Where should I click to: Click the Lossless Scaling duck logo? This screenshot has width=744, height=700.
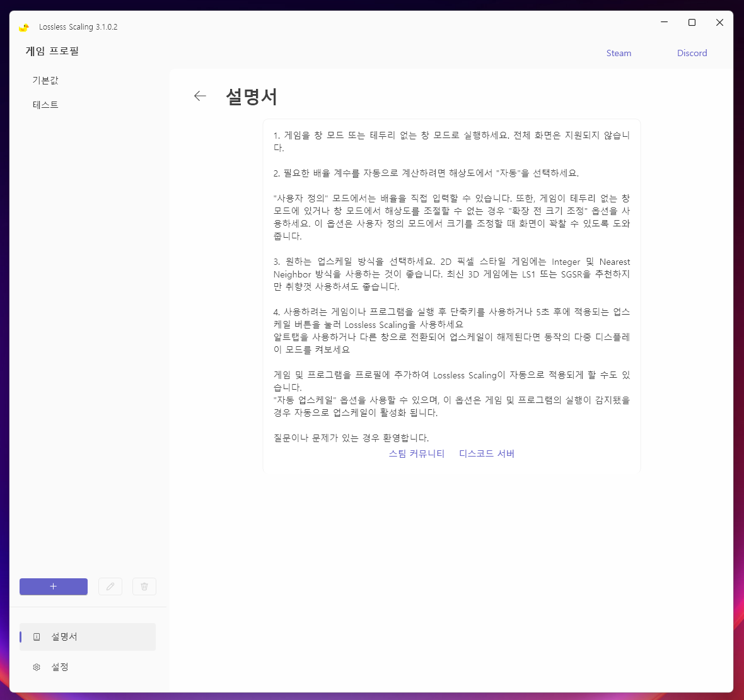point(24,28)
